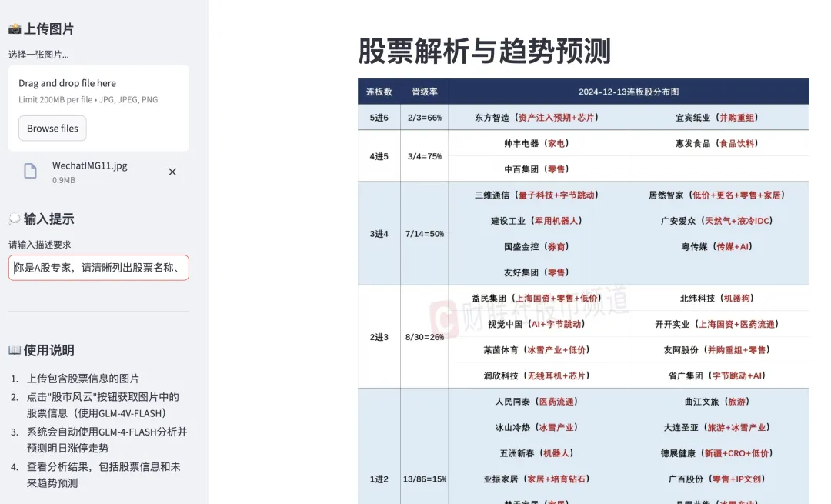This screenshot has height=504, width=831.
Task: Click the 8/30=26% cell
Action: pyautogui.click(x=425, y=337)
